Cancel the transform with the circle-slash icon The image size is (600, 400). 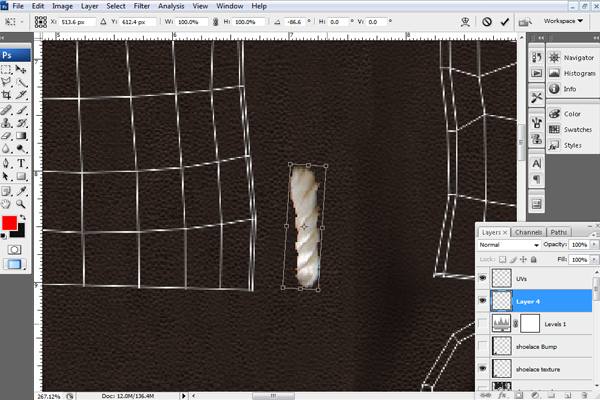point(487,22)
